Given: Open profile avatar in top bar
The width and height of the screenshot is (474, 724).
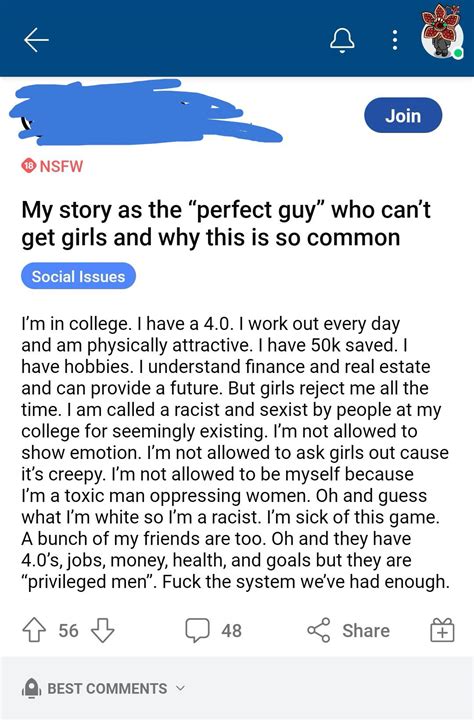Looking at the screenshot, I should [442, 32].
